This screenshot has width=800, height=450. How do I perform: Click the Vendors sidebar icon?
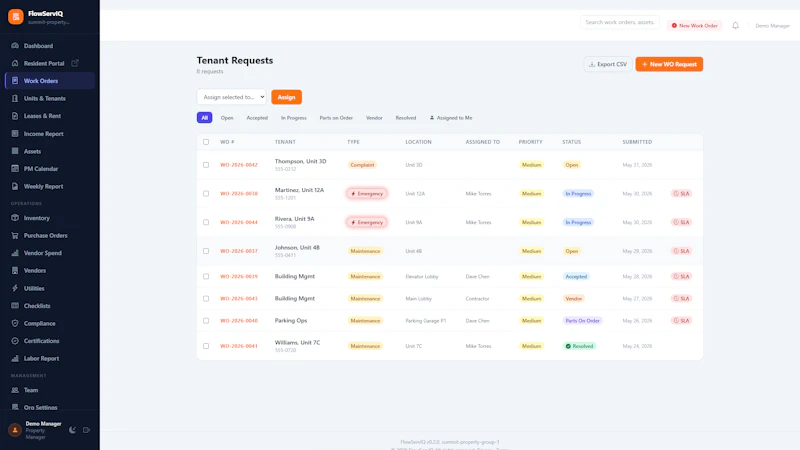15,270
